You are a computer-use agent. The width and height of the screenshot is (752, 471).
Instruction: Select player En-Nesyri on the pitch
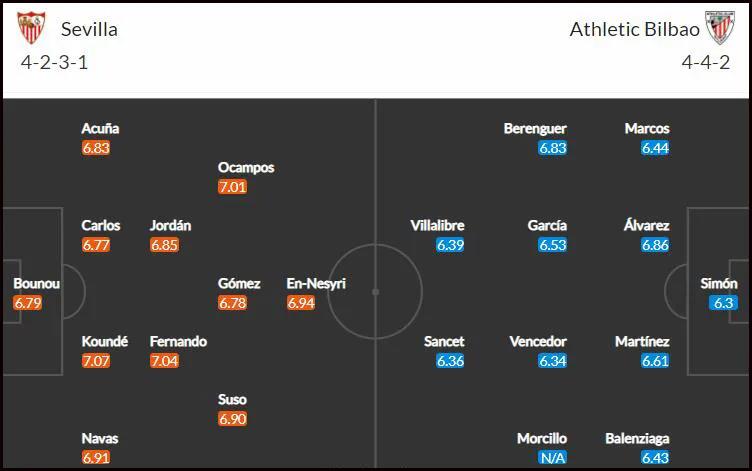click(x=316, y=283)
